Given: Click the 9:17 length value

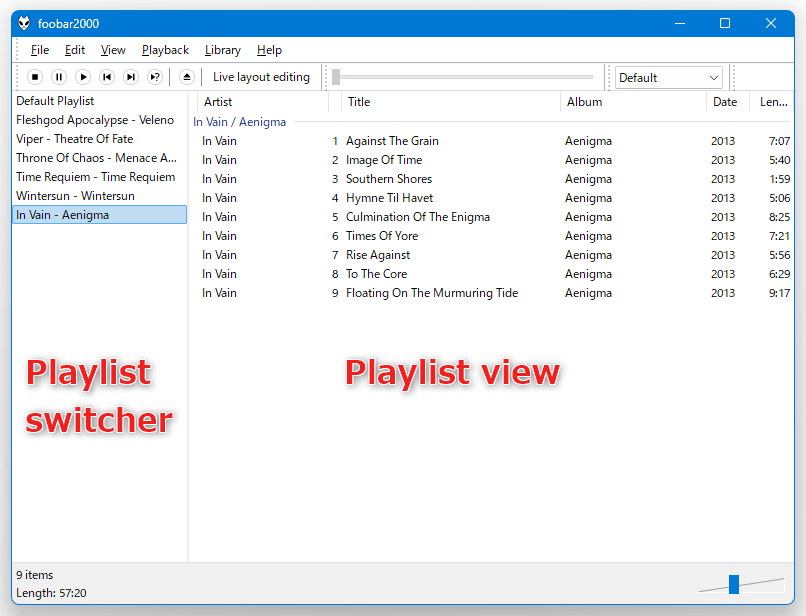Looking at the screenshot, I should click(x=779, y=293).
